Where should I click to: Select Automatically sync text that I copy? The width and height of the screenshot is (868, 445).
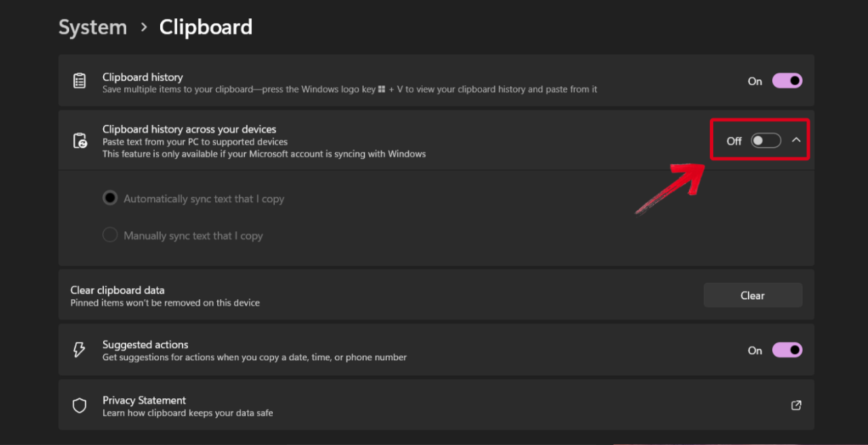110,198
